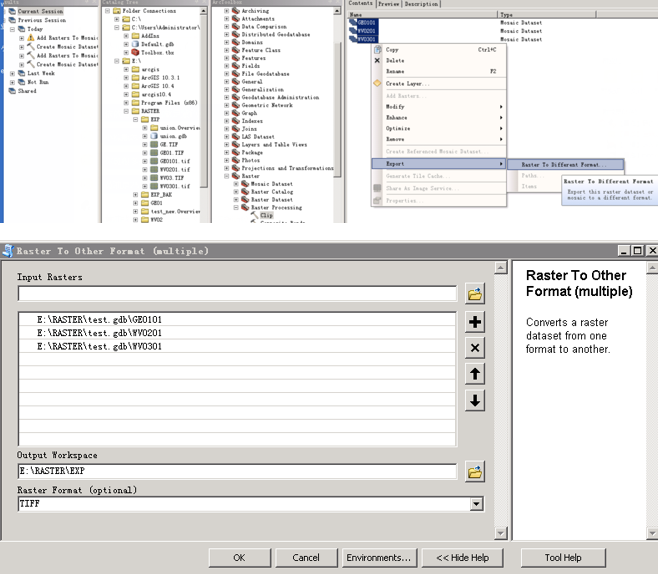
Task: Click in the Output Workspace path field
Action: [237, 471]
